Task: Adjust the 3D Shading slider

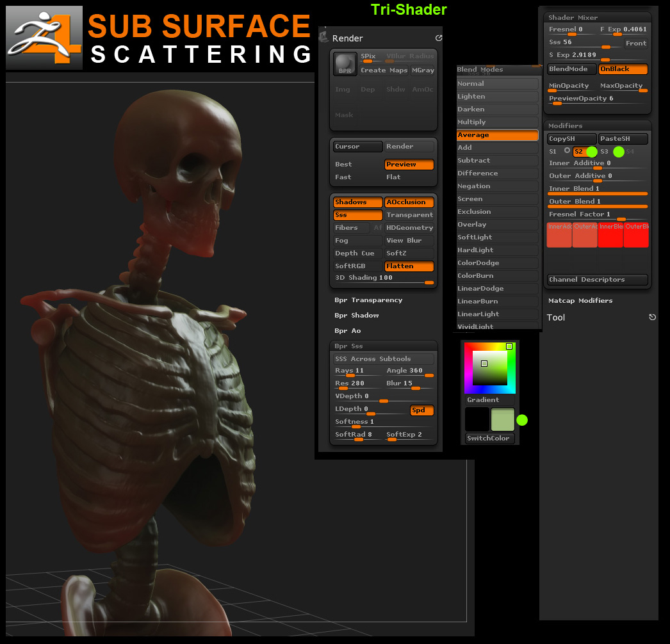Action: pos(384,278)
